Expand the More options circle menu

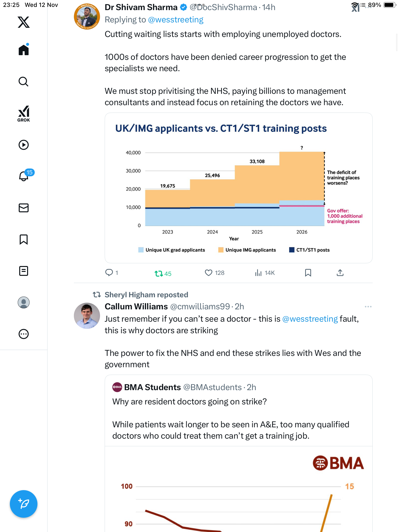24,334
